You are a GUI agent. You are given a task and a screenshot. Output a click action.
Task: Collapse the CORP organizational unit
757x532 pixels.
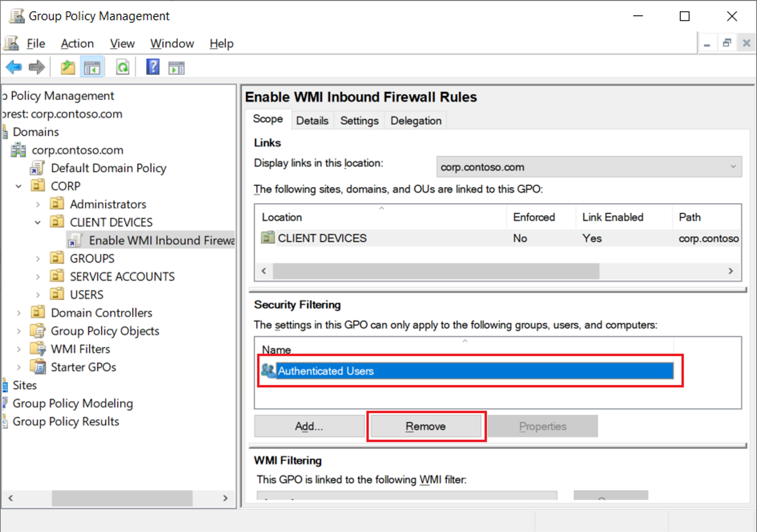19,186
